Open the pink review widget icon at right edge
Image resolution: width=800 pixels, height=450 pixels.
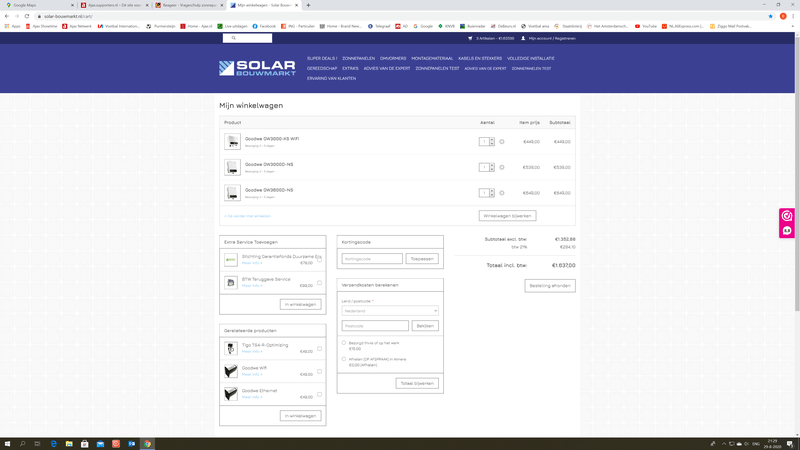click(787, 216)
